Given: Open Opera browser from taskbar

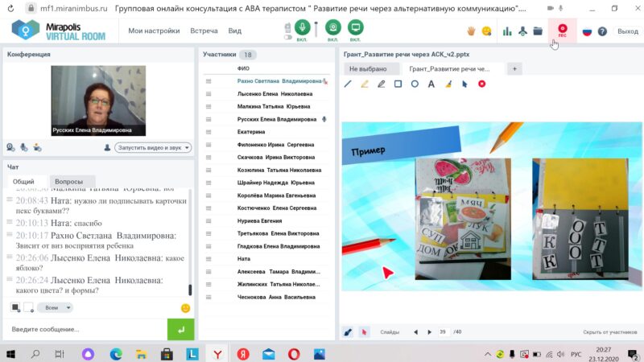Looking at the screenshot, I should pyautogui.click(x=294, y=354).
